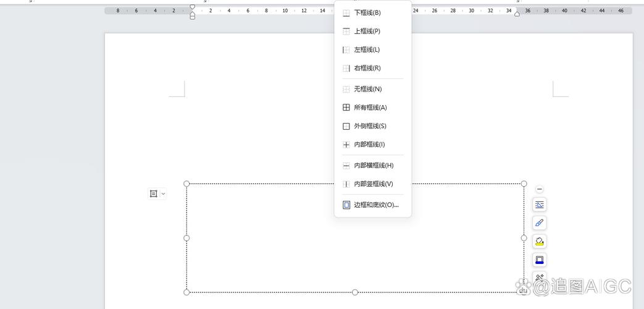Expand the chevron next to layout options icon

(x=163, y=193)
